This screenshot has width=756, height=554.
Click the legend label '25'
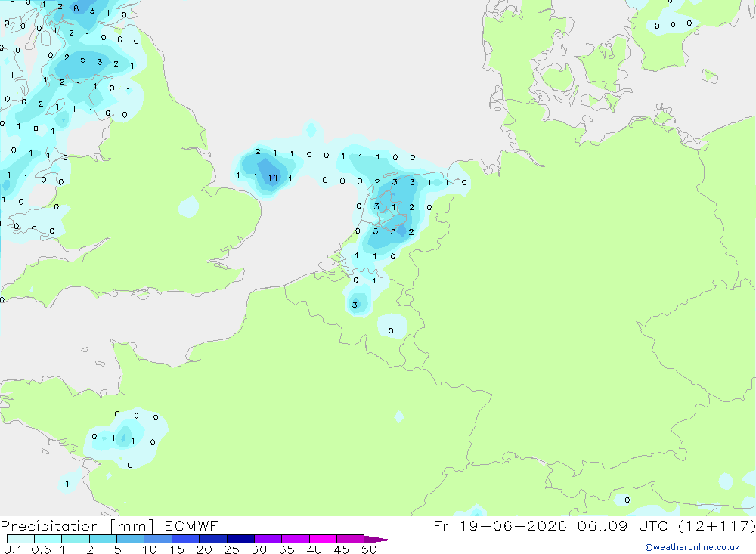tap(231, 549)
